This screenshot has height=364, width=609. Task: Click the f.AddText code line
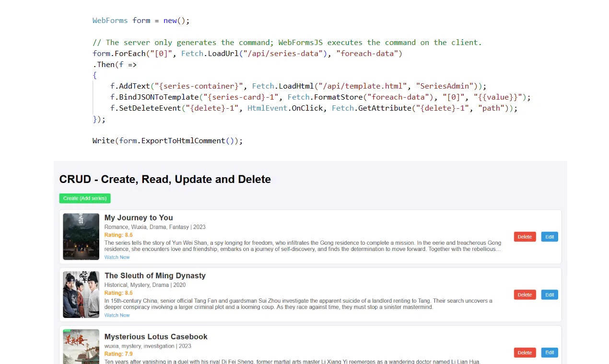point(298,86)
